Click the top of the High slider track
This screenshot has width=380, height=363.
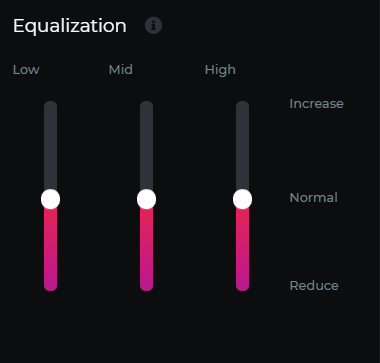[x=243, y=104]
